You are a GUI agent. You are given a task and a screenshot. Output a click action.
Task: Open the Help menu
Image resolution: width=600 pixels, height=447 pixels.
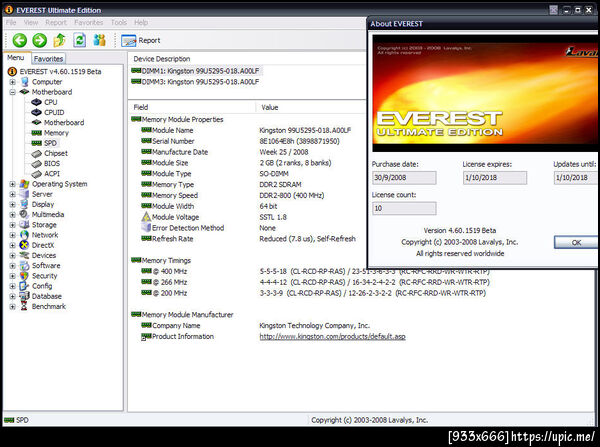point(141,23)
